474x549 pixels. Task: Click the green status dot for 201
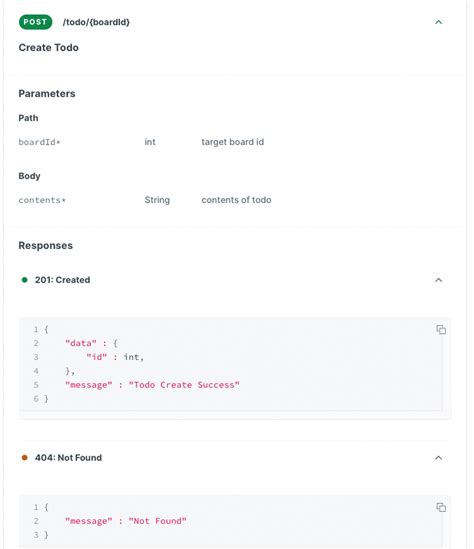point(25,280)
